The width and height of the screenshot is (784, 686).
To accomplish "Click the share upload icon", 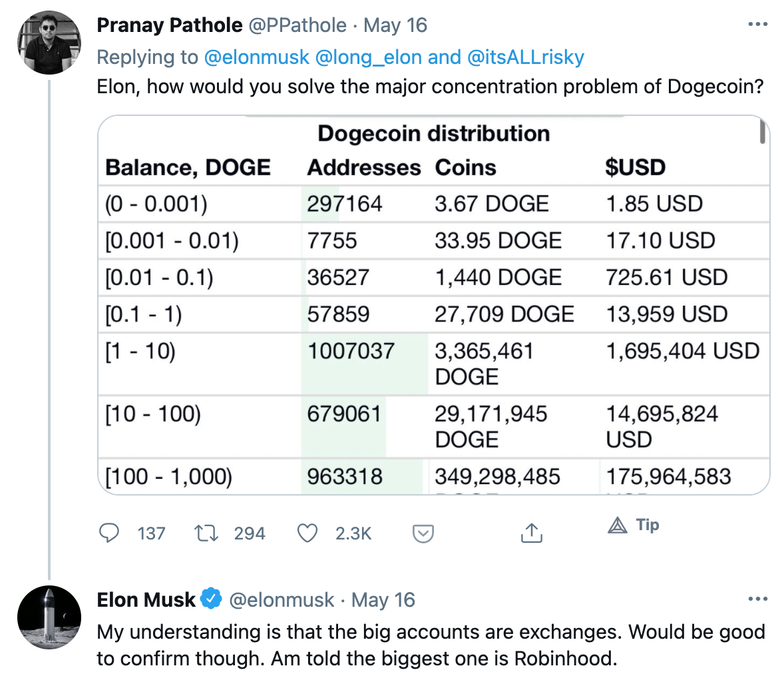I will click(531, 533).
